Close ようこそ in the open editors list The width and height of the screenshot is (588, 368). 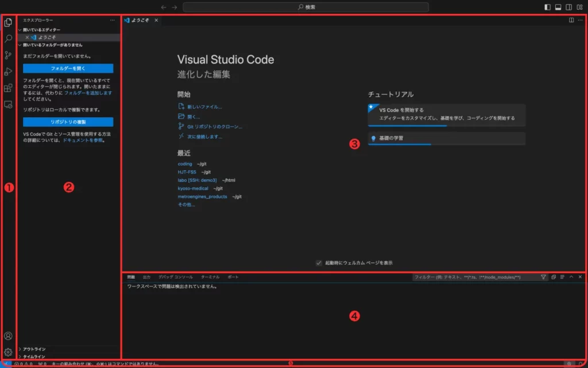click(x=27, y=37)
